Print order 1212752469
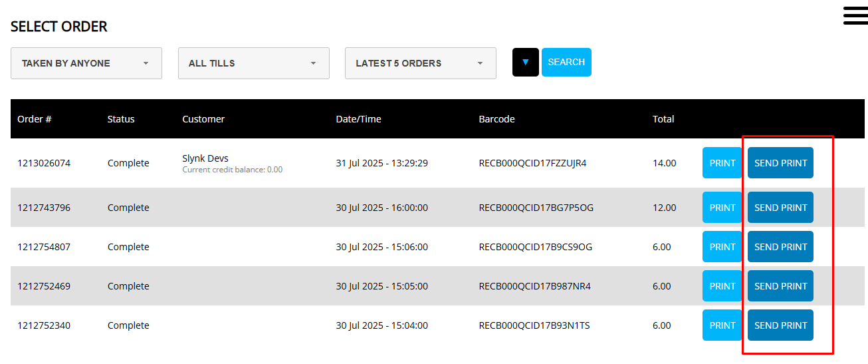 722,286
